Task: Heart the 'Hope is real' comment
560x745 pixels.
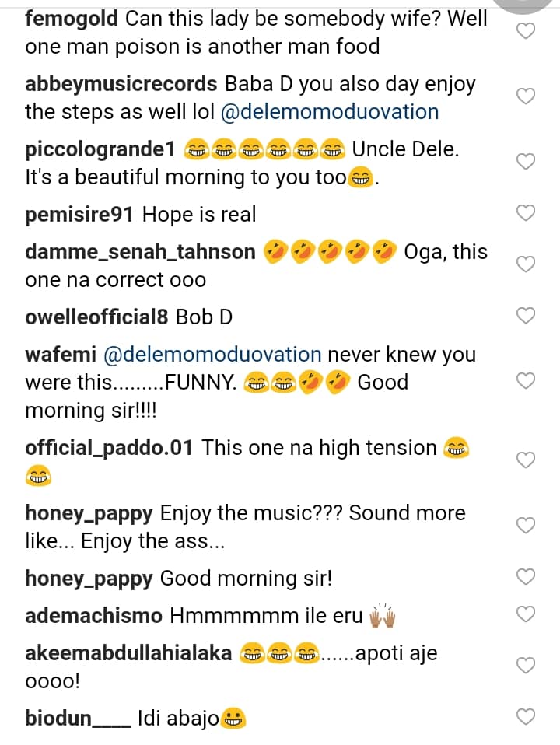Action: 527,213
